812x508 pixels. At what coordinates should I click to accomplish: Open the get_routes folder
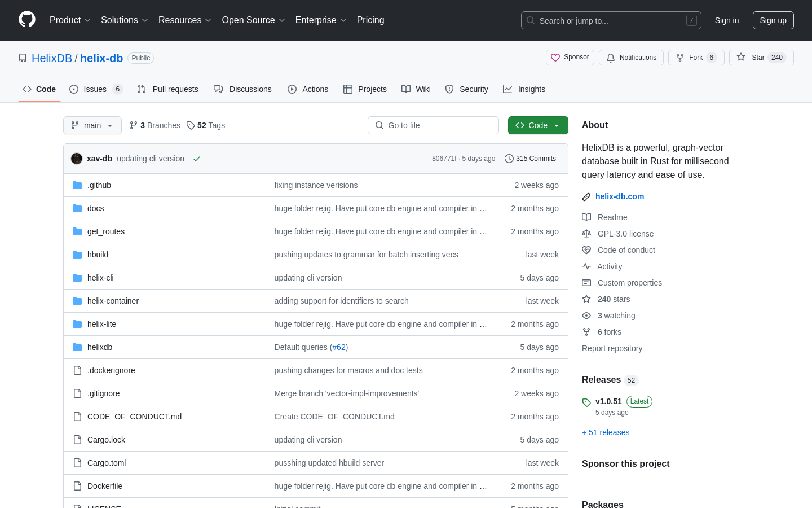106,231
